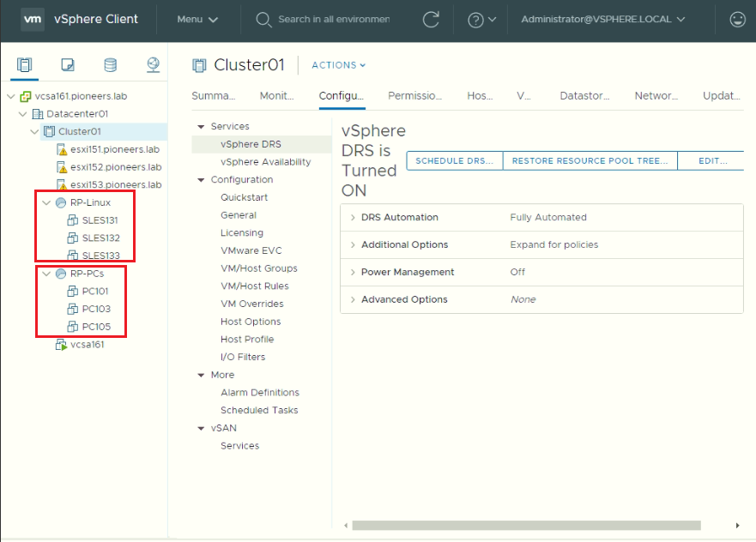The width and height of the screenshot is (756, 542).
Task: Open the ACTIONS dropdown
Action: [x=338, y=65]
